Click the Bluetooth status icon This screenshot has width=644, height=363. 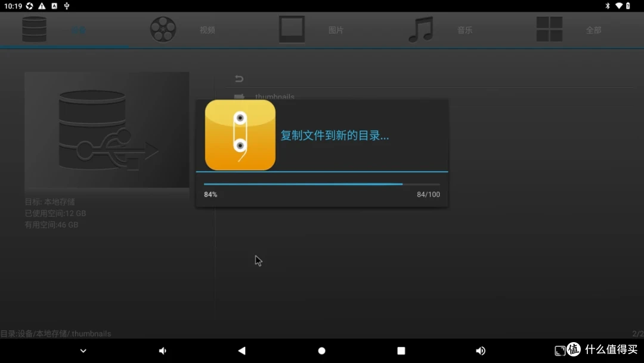608,6
